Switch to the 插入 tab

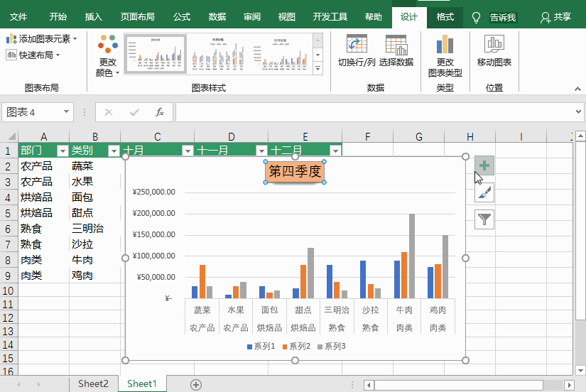click(x=94, y=17)
